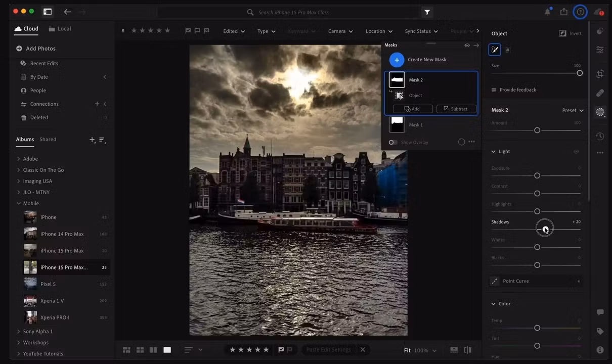Open the Edit sliders panel icon
The image size is (612, 364).
[600, 50]
